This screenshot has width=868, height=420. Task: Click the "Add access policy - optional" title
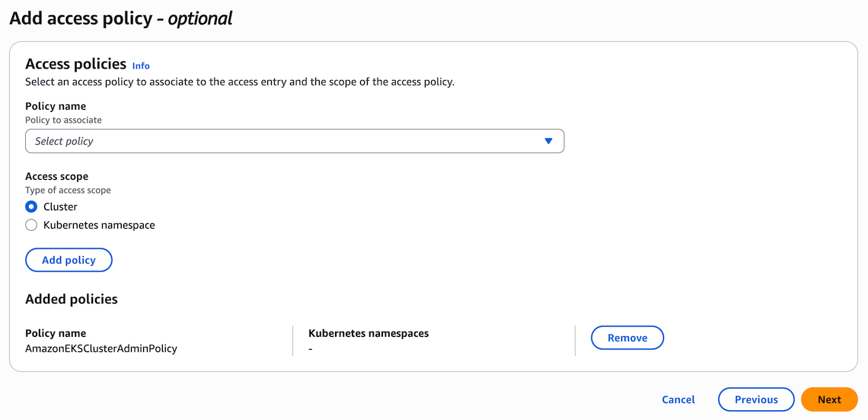coord(121,18)
